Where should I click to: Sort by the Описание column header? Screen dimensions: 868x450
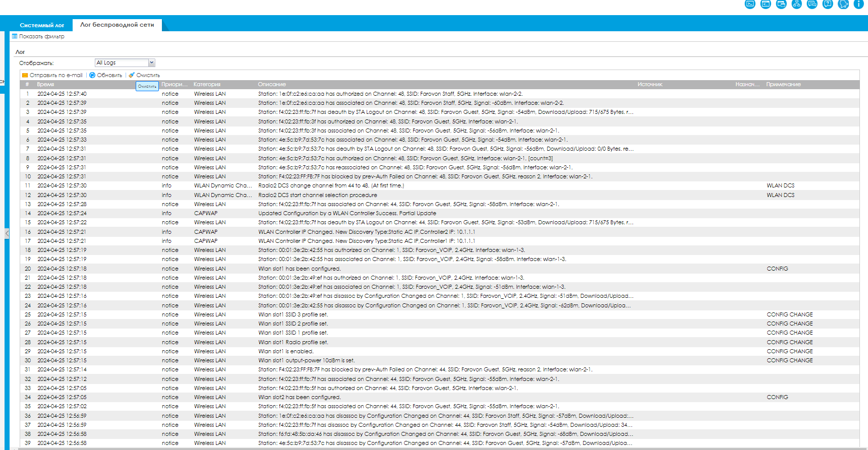coord(272,84)
